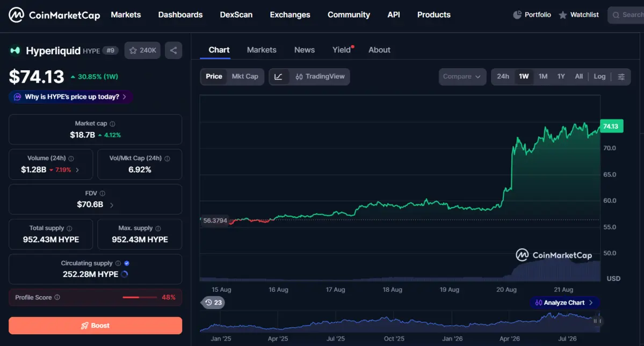Switch chart to Price view

pyautogui.click(x=214, y=77)
